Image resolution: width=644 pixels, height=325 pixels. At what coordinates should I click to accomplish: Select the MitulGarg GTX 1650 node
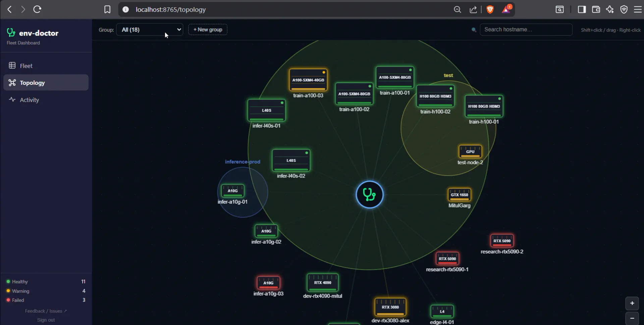(x=460, y=195)
